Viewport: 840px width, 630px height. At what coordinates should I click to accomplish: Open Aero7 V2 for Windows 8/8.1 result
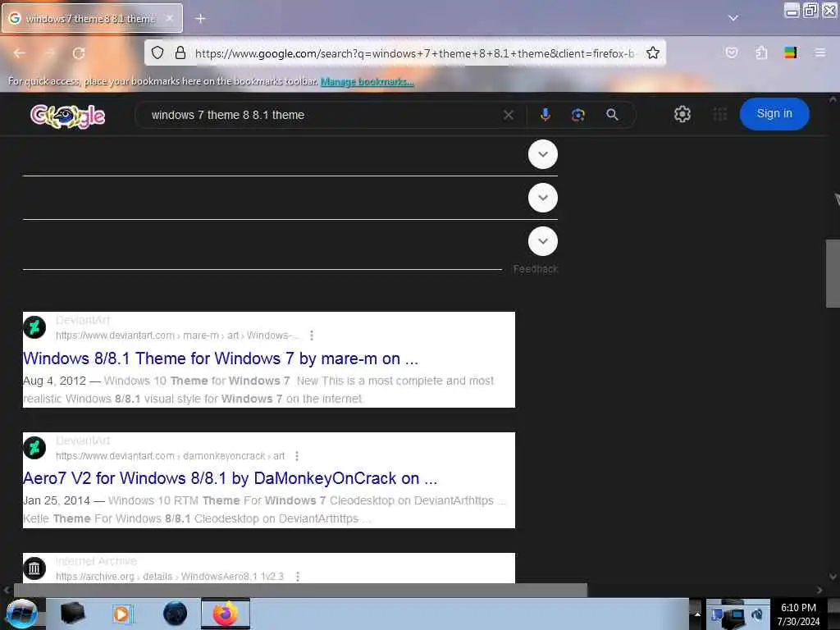tap(230, 478)
